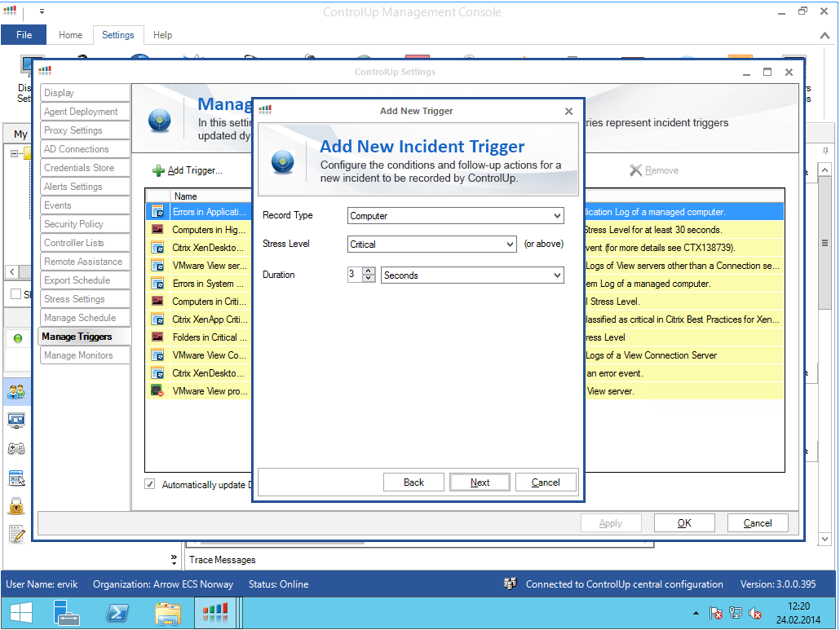Click the icon of the VMware View pro... trigger
Viewport: 840px width, 630px height.
coord(157,391)
